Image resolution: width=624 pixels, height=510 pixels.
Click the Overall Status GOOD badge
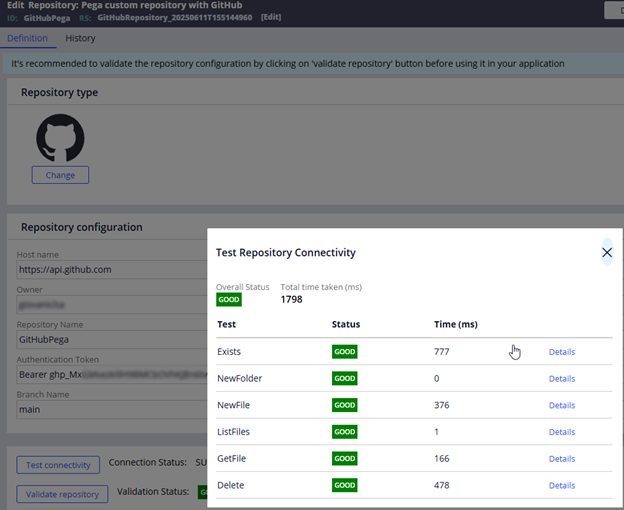(x=229, y=300)
